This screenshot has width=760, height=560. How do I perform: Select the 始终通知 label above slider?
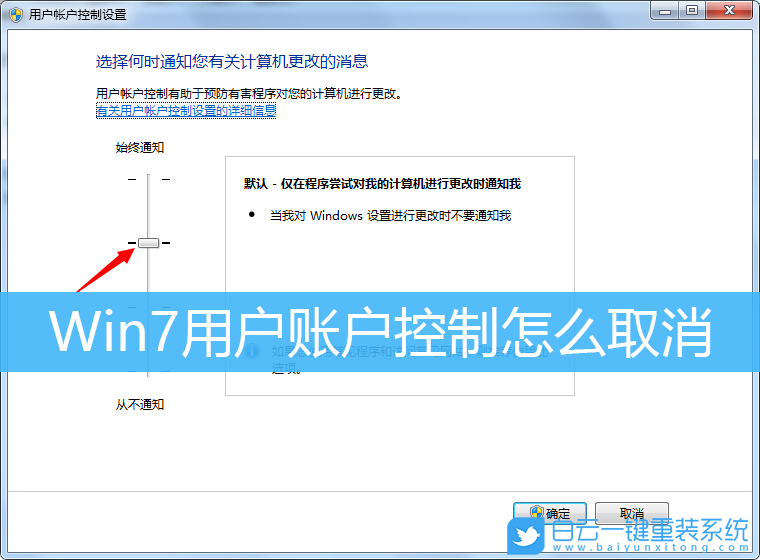[x=140, y=147]
